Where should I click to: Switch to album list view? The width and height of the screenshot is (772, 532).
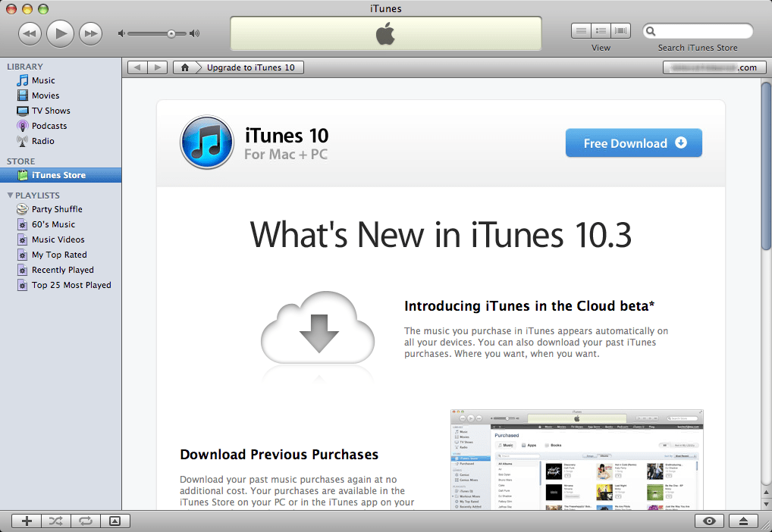[x=601, y=31]
